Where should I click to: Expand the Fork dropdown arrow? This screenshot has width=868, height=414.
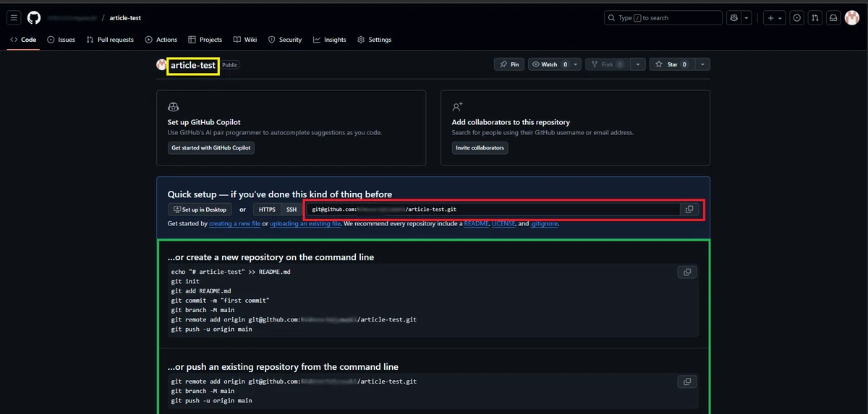coord(637,64)
